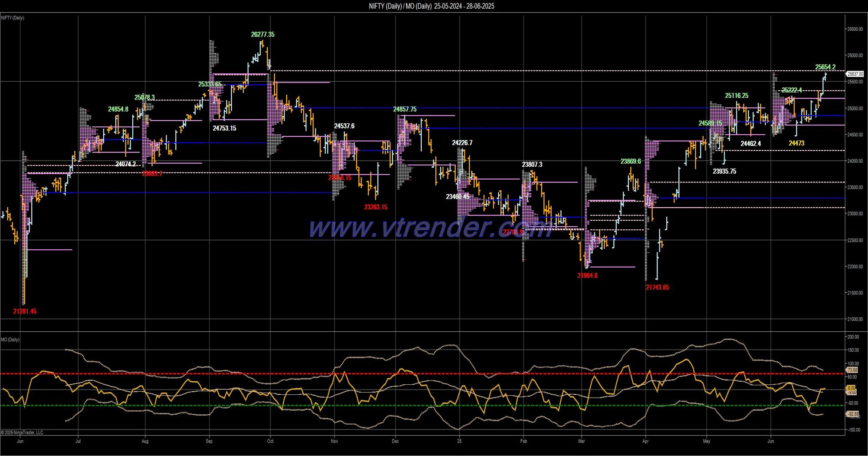Select the 21964.6 low label

click(x=587, y=275)
